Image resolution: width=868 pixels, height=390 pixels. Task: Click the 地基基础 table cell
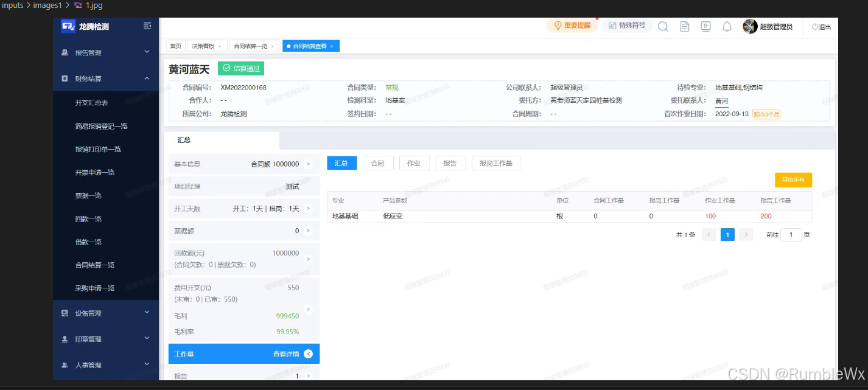(345, 216)
